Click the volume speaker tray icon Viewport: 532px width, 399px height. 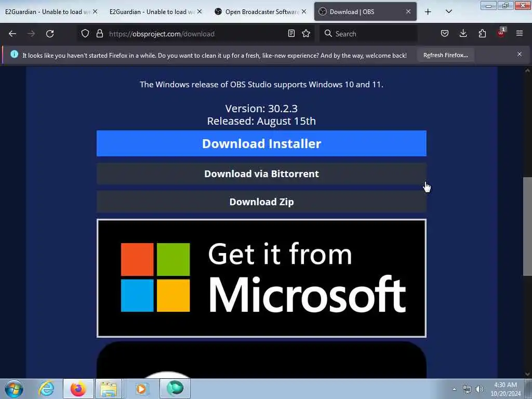(480, 389)
